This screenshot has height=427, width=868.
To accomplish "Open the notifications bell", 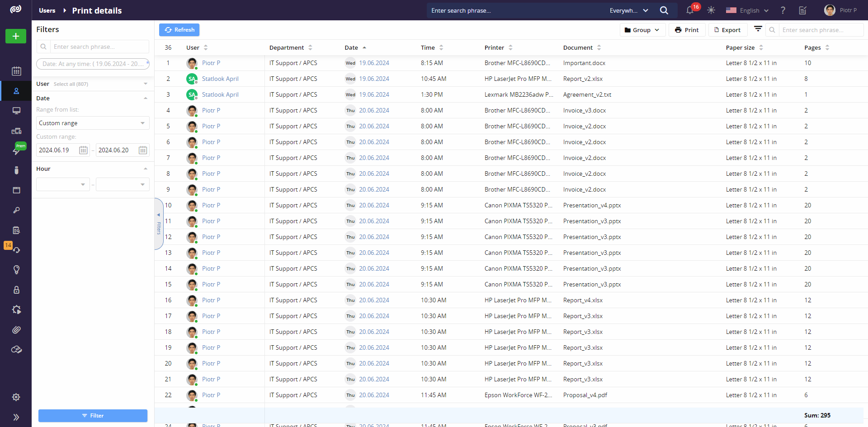I will (x=689, y=10).
